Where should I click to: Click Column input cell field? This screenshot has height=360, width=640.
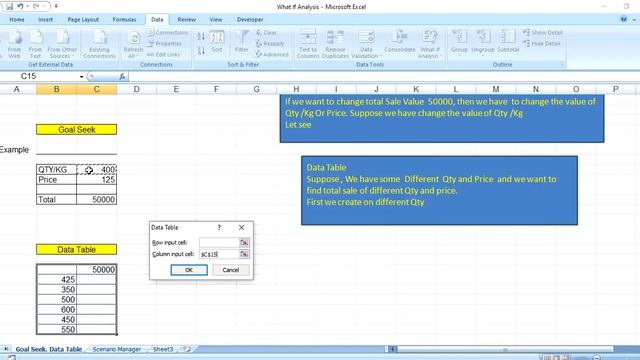(x=219, y=254)
